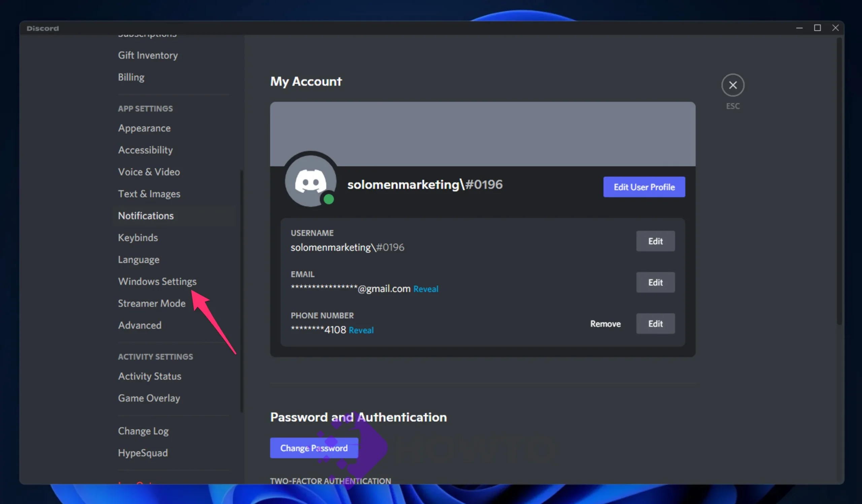Screen dimensions: 862x504
Task: Click the green online status indicator
Action: 329,199
